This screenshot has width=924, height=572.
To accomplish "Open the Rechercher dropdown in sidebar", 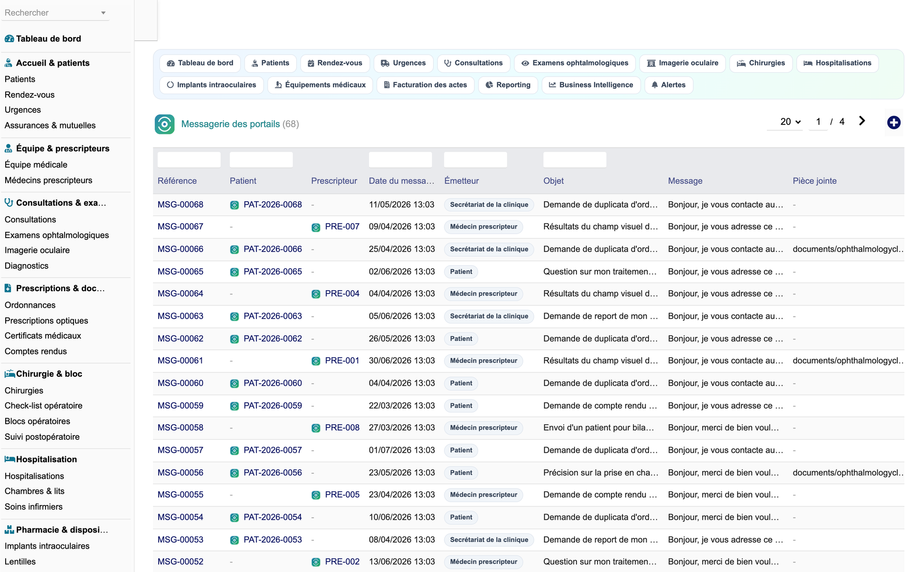I will [55, 13].
